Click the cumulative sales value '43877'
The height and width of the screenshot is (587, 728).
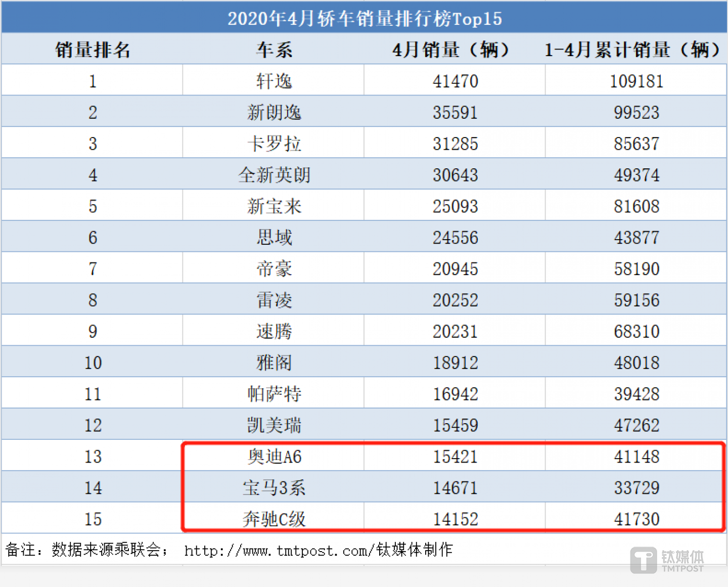point(636,238)
